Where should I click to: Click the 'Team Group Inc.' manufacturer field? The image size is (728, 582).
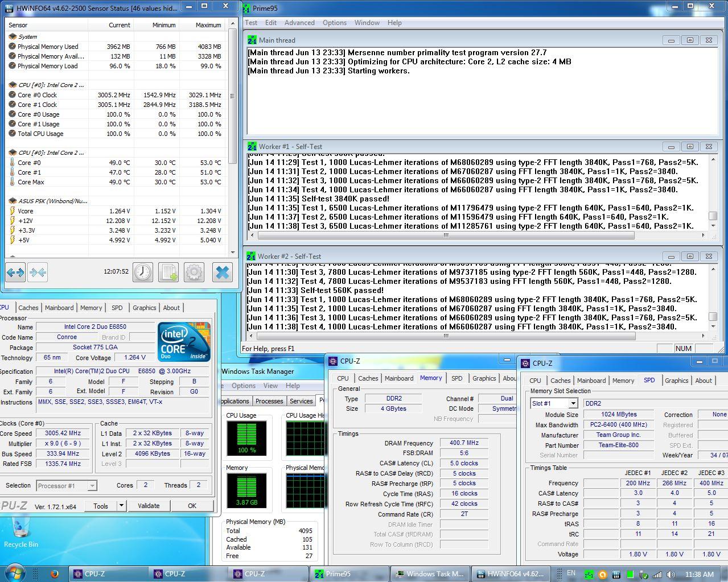click(x=618, y=435)
